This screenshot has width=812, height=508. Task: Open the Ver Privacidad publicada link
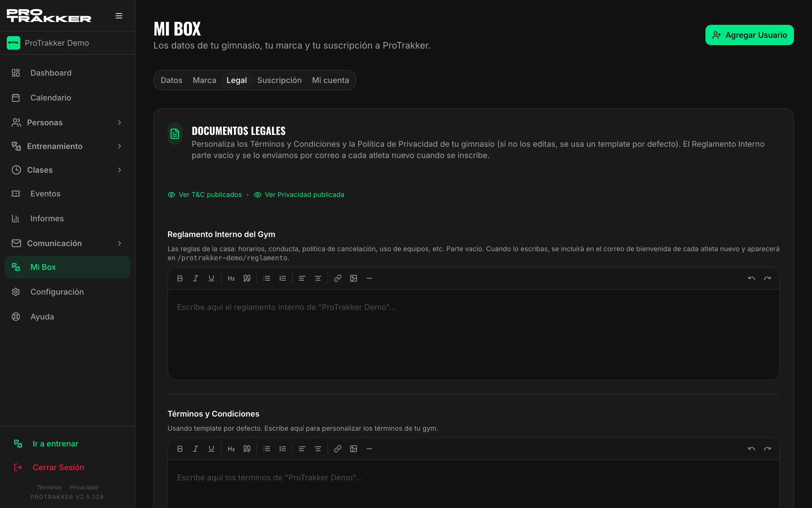(x=299, y=194)
